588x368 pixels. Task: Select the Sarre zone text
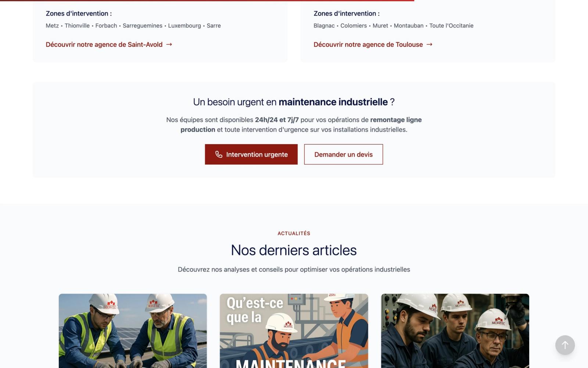[x=214, y=26]
